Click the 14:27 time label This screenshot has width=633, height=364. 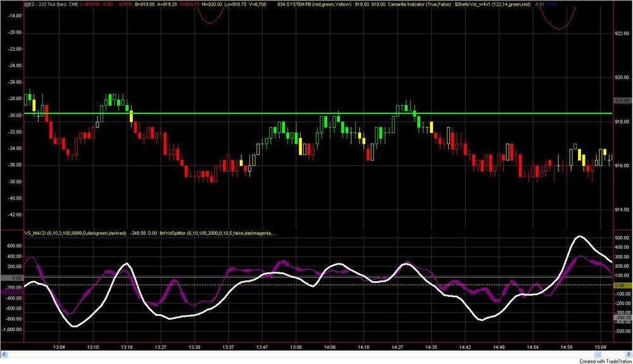(398, 347)
